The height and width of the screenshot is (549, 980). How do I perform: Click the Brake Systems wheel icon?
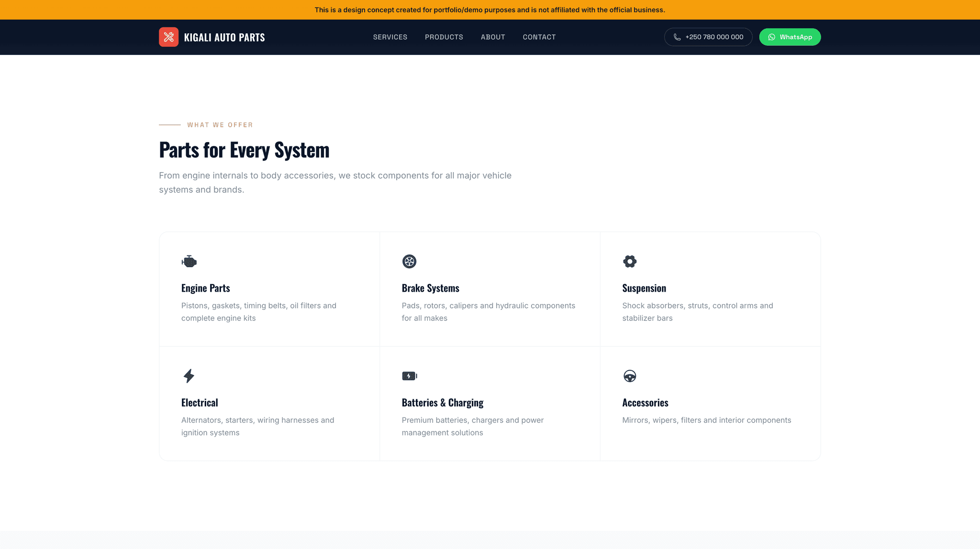[x=409, y=261]
